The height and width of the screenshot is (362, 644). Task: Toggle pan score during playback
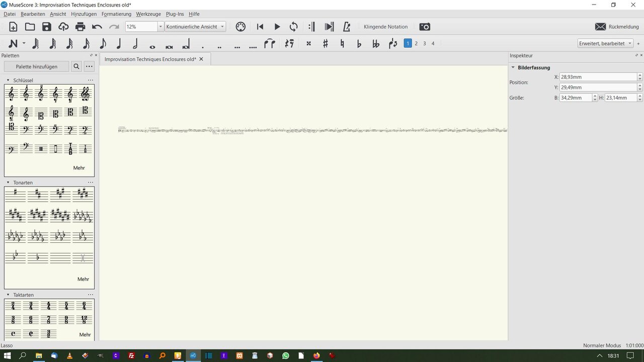coord(329,27)
